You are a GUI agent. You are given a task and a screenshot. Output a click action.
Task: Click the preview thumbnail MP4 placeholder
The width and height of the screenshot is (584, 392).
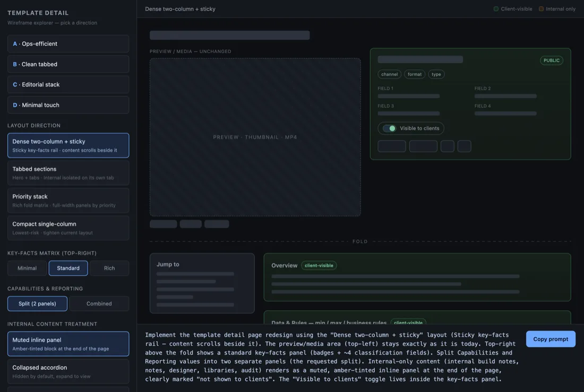coord(255,137)
